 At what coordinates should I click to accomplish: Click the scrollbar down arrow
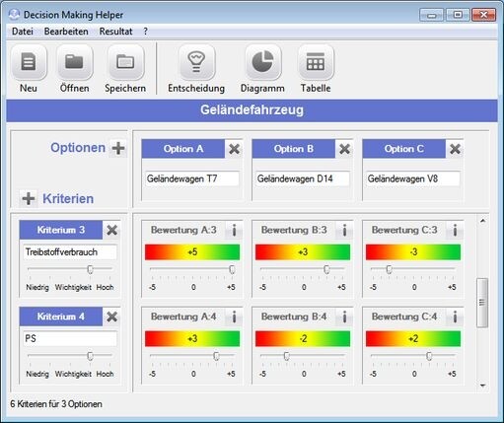(x=482, y=386)
